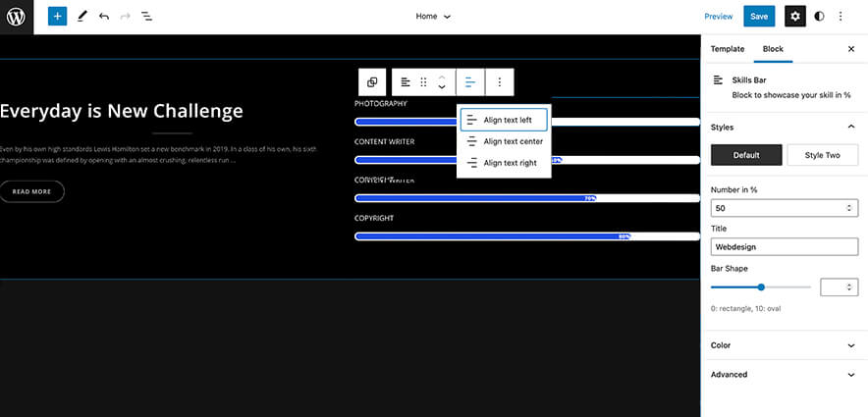Image resolution: width=868 pixels, height=417 pixels.
Task: Select the CONTENT WRITER skill title
Action: point(384,141)
